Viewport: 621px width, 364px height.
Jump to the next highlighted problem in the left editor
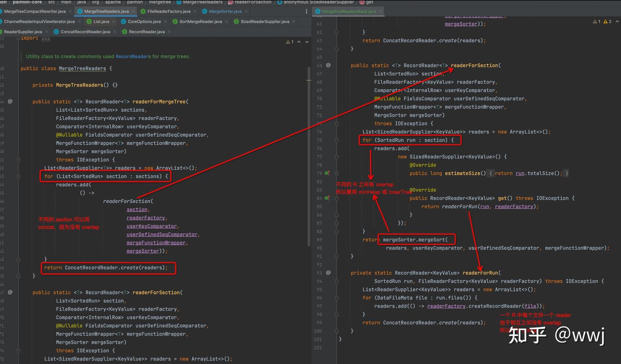[307, 42]
